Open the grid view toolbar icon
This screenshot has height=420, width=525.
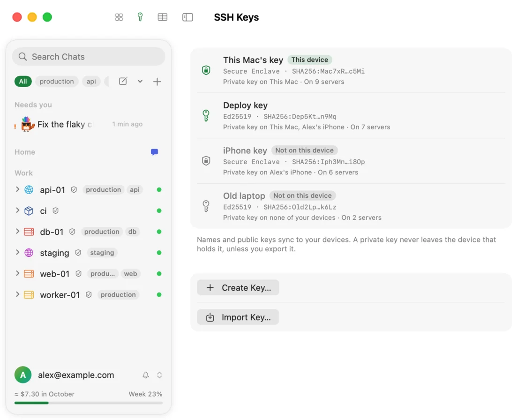click(119, 17)
